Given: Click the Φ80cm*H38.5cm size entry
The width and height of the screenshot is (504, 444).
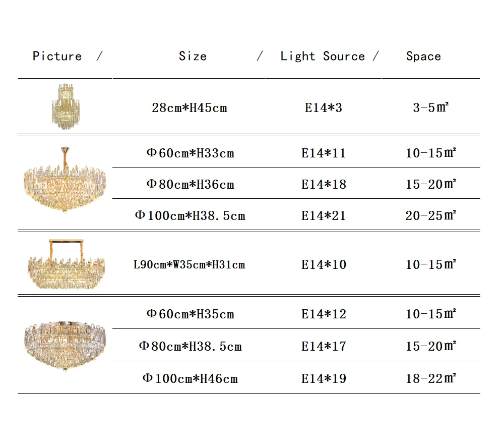Looking at the screenshot, I should pyautogui.click(x=191, y=347).
